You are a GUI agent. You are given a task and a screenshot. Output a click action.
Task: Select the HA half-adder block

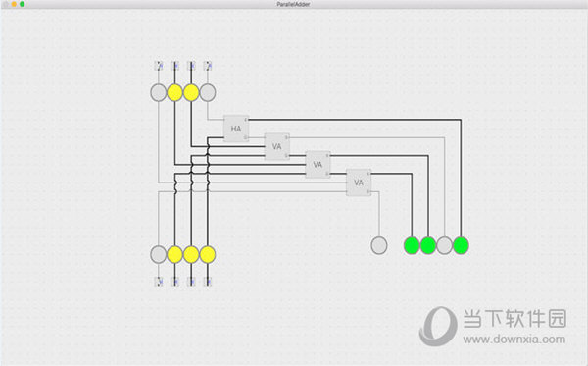(236, 129)
